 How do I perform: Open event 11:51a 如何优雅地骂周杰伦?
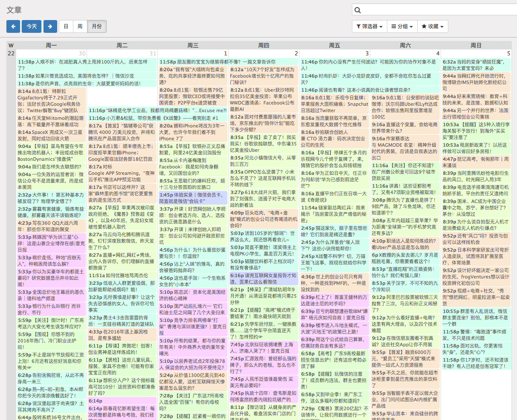[x=122, y=275]
